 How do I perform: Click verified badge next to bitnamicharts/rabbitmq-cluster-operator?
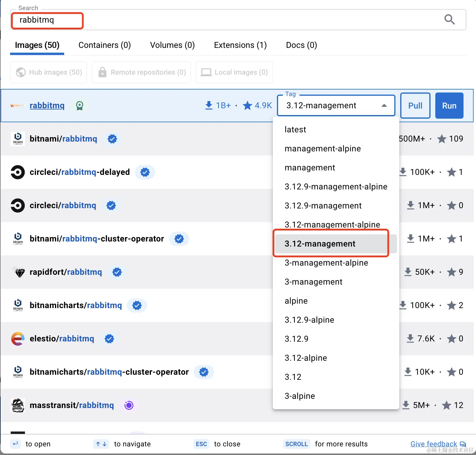(x=204, y=372)
